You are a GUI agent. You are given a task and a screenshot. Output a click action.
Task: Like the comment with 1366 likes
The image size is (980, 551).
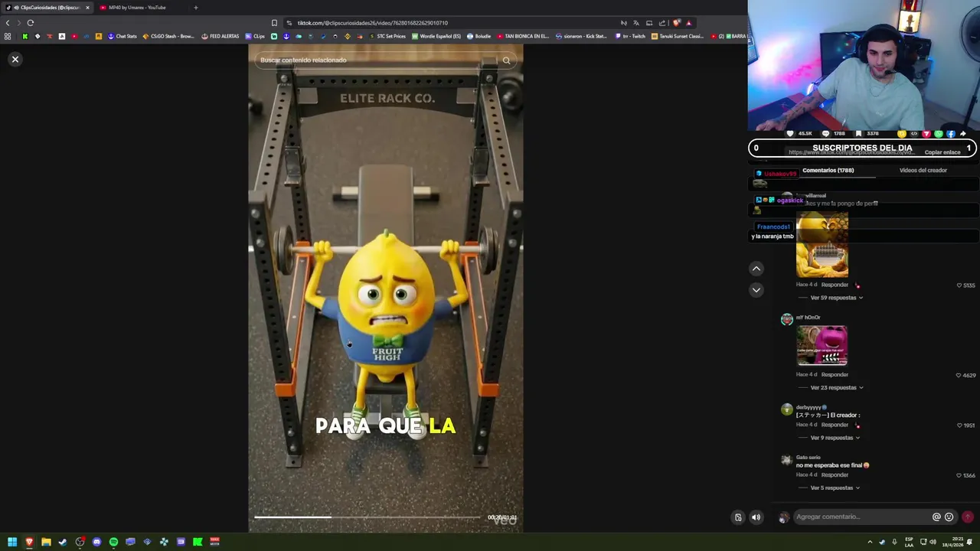tap(959, 475)
